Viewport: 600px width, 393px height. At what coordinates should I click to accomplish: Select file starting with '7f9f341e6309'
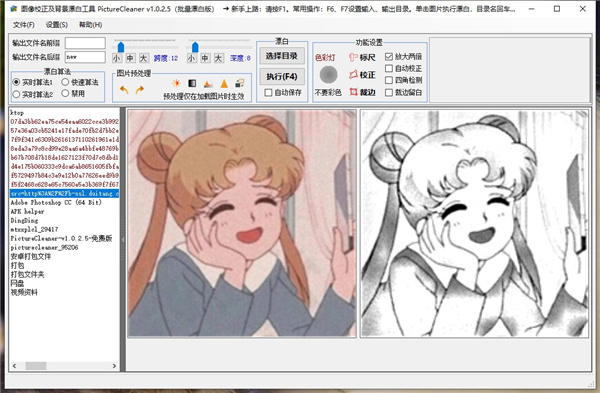coord(64,140)
